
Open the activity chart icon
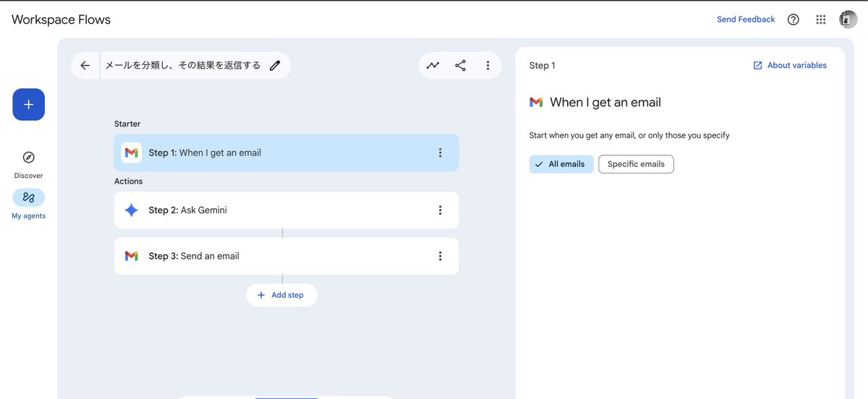point(433,66)
